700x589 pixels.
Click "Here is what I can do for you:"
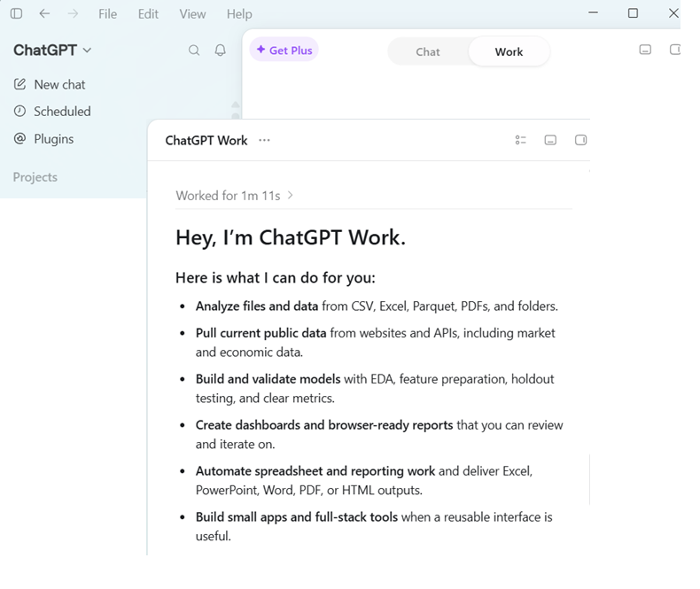(x=276, y=277)
